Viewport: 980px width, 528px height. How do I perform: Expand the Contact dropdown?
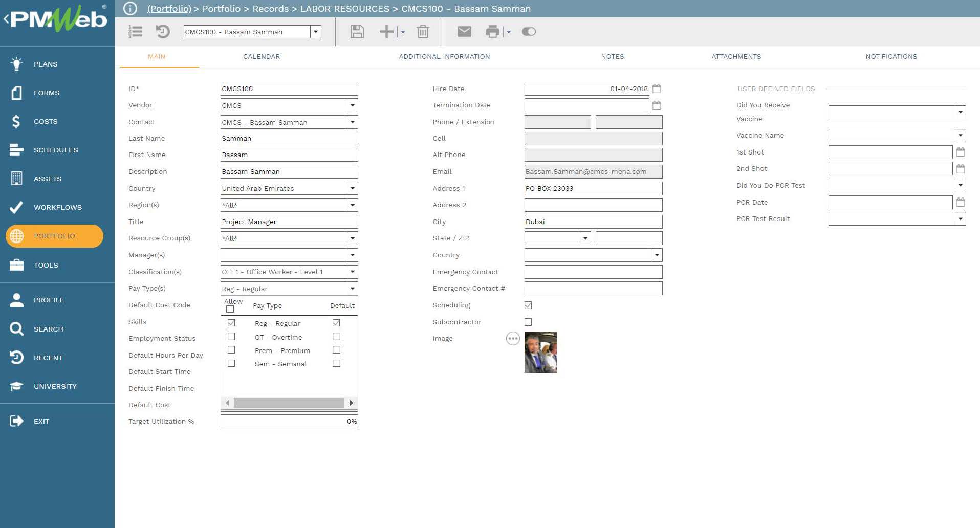coord(352,122)
